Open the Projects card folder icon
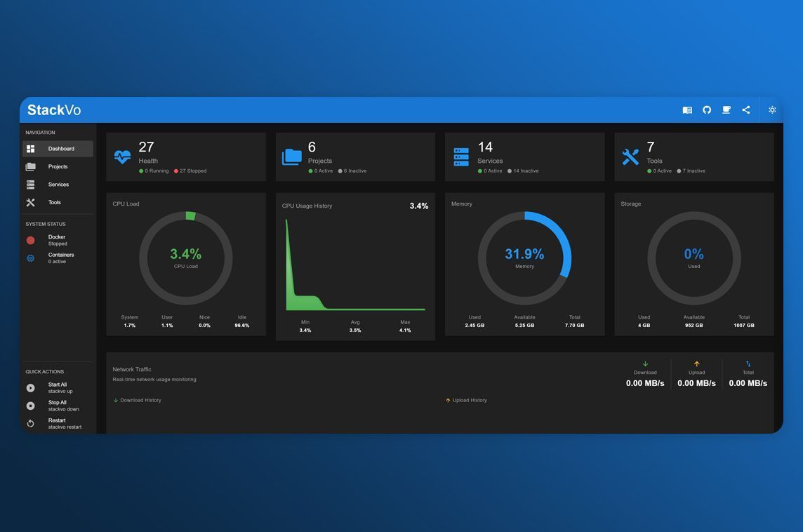This screenshot has width=803, height=532. pyautogui.click(x=292, y=157)
